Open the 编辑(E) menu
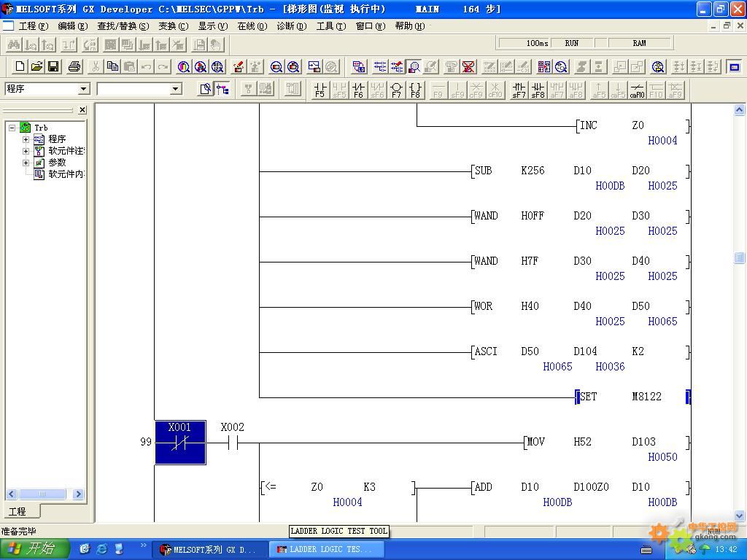The height and width of the screenshot is (560, 747). (73, 26)
